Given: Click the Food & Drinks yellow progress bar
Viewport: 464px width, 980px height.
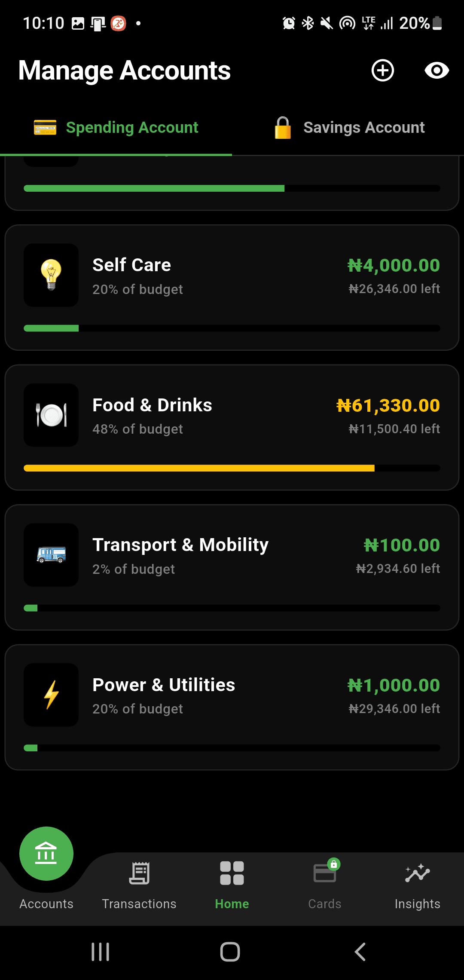Looking at the screenshot, I should 199,468.
